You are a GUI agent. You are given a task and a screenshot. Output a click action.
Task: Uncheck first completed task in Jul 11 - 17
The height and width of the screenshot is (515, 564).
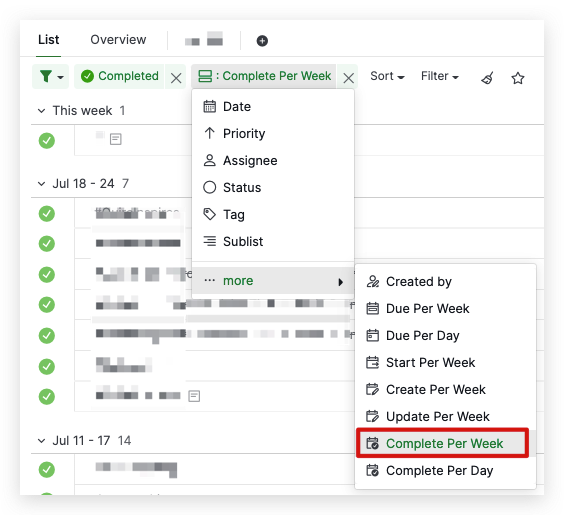click(x=47, y=469)
